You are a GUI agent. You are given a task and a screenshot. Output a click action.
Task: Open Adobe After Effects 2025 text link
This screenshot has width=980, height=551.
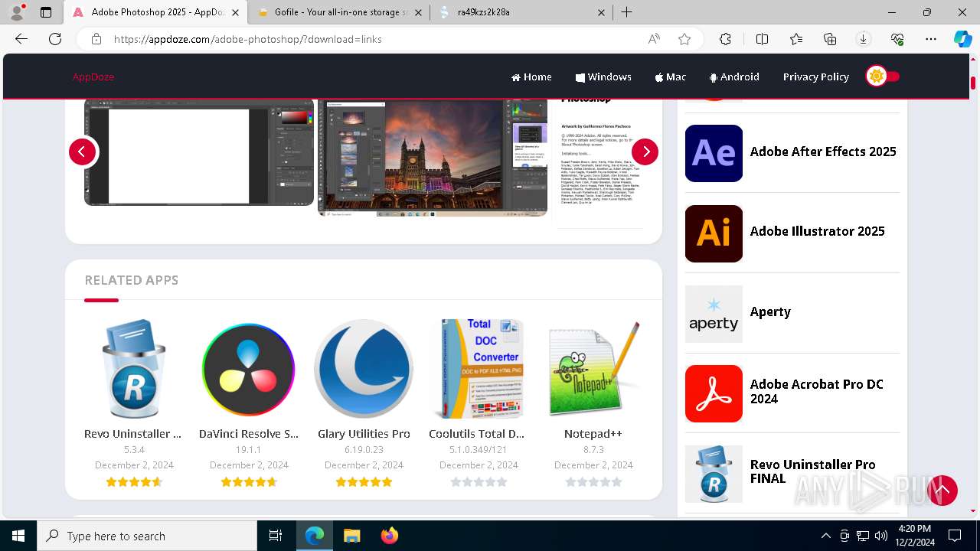click(823, 152)
